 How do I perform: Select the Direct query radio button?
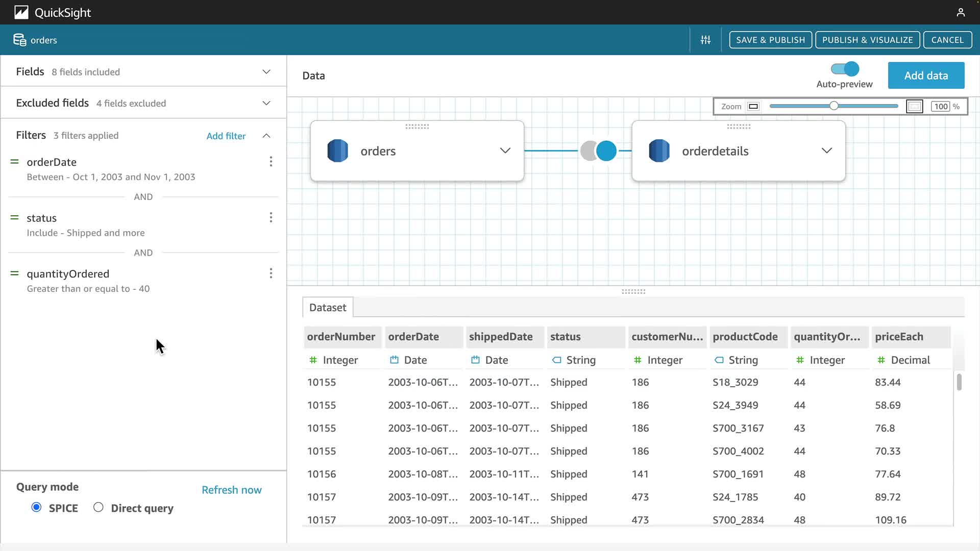coord(99,507)
